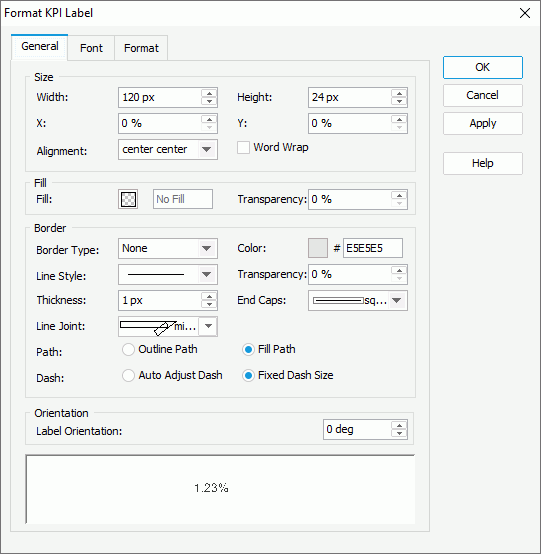Viewport: 541px width, 554px height.
Task: Close the Format KPI Label dialog
Action: [x=525, y=13]
